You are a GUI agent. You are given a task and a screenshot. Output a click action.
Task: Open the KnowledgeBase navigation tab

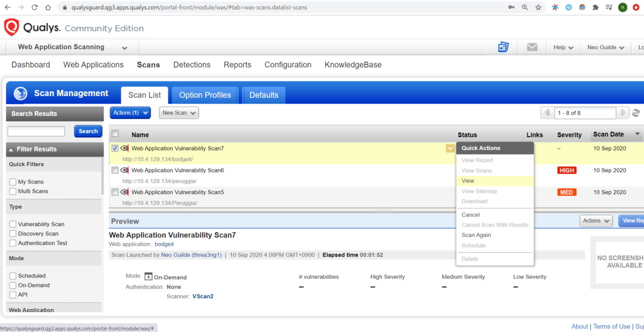353,65
